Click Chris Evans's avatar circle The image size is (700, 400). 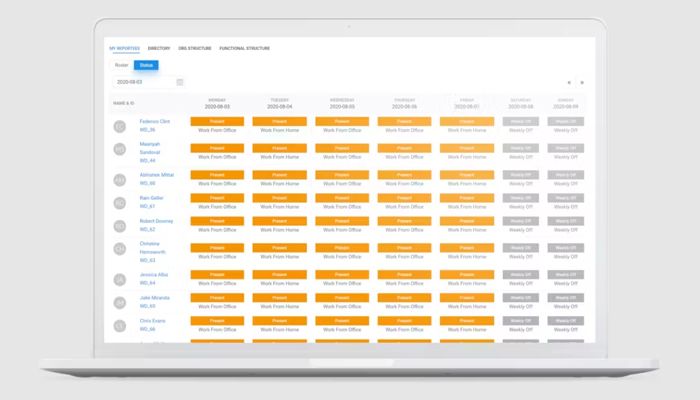point(120,326)
